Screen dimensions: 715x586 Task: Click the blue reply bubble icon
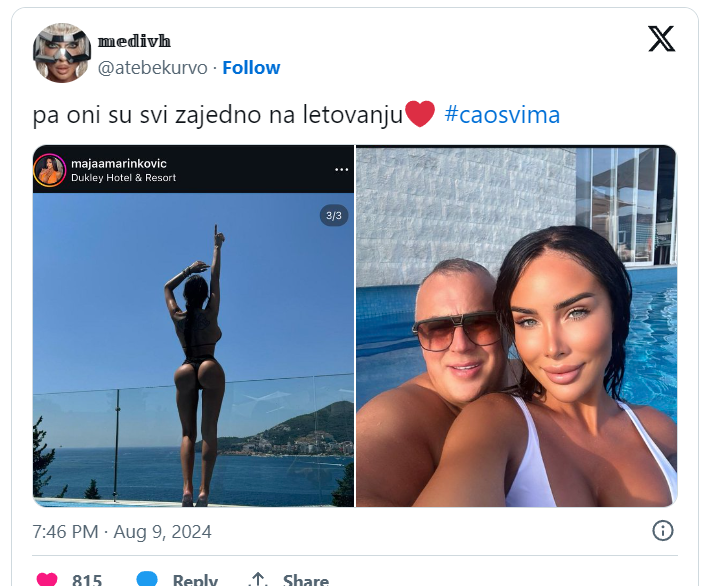[147, 579]
